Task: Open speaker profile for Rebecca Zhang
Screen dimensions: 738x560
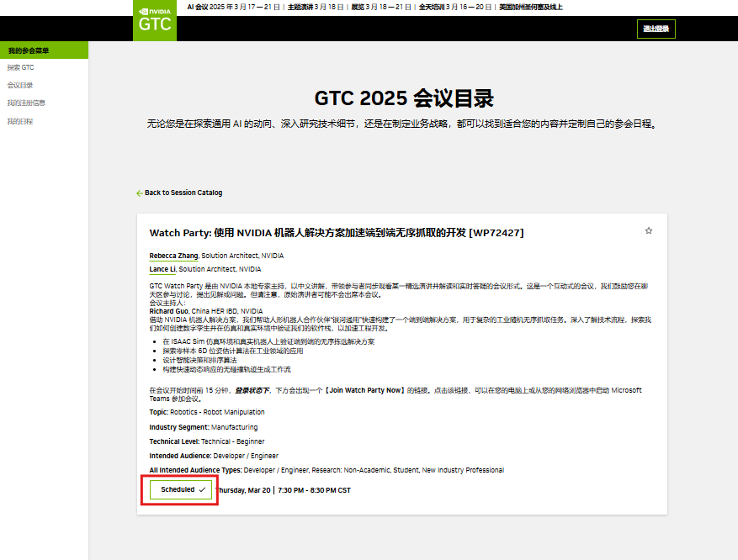Action: (171, 255)
